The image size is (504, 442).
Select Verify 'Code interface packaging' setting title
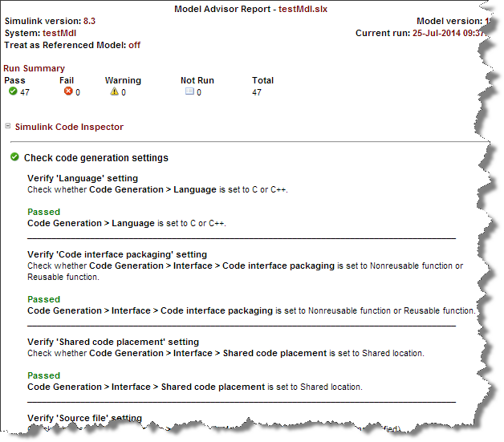117,254
